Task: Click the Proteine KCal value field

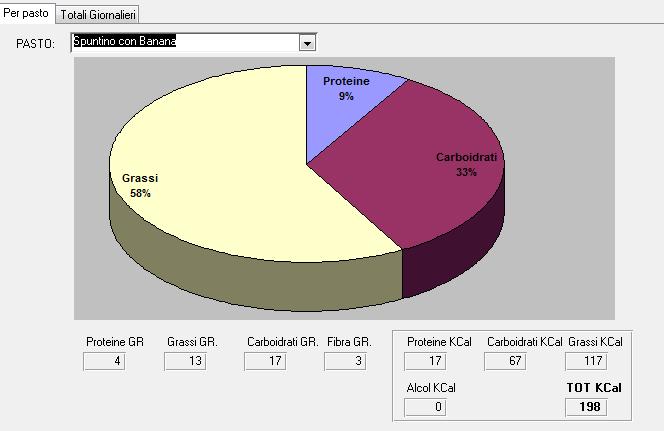Action: point(425,361)
